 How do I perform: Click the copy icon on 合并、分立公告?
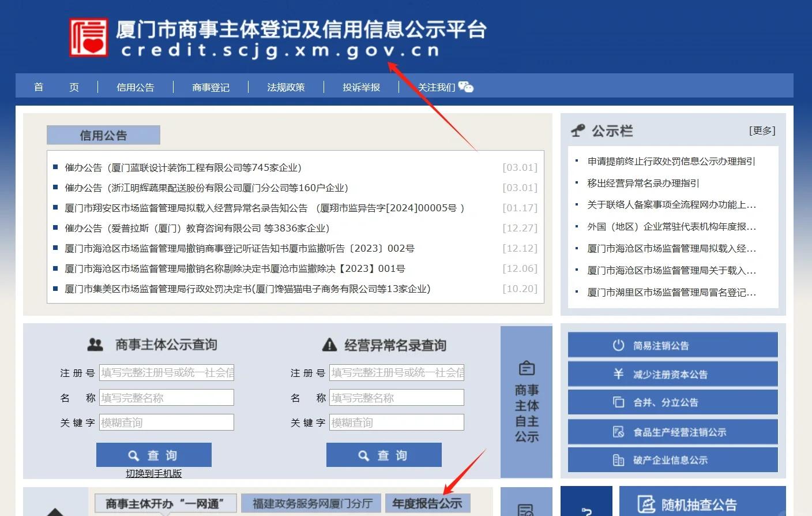tap(618, 402)
